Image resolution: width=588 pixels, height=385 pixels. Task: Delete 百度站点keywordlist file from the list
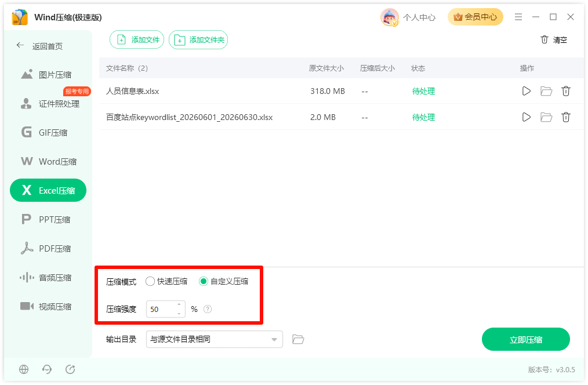pos(566,117)
